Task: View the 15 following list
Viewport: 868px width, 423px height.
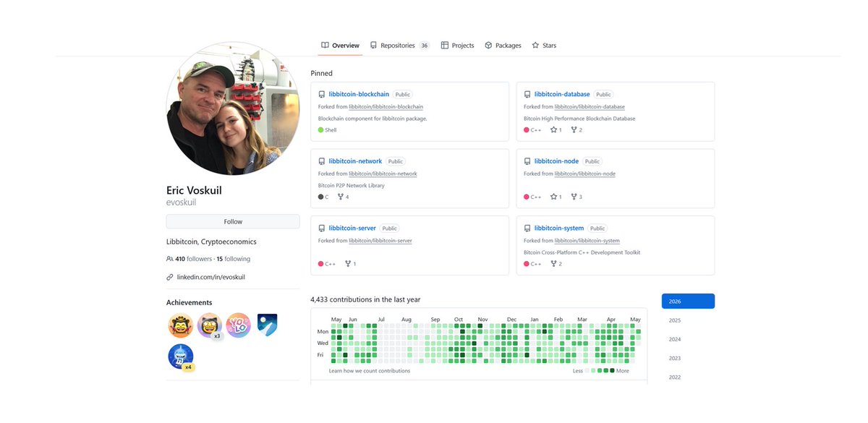Action: (233, 259)
